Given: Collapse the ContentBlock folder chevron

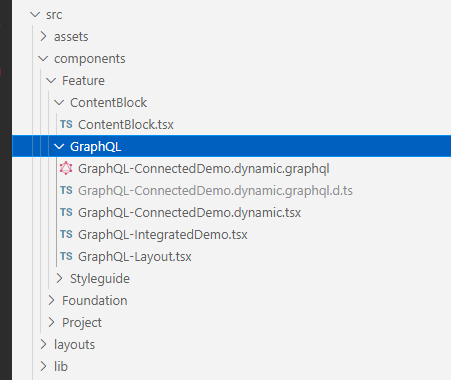Looking at the screenshot, I should pos(59,103).
